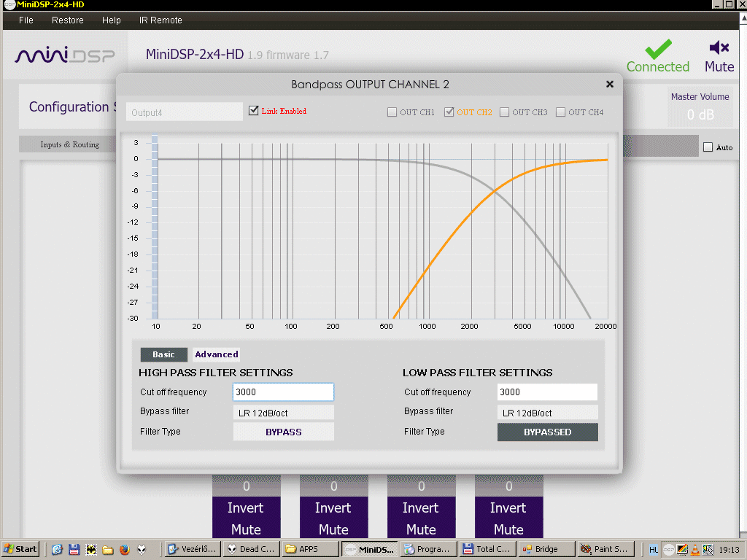This screenshot has width=747, height=560.
Task: Click the MiniDS... taskbar button
Action: [369, 549]
